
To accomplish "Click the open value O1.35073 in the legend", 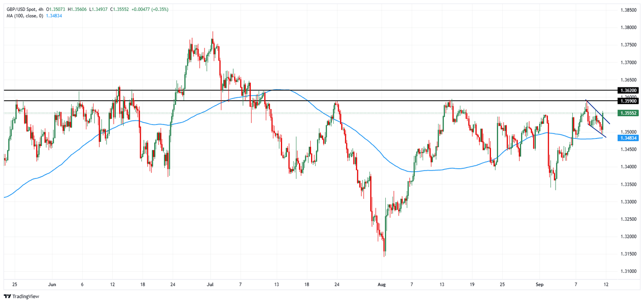I will [55, 8].
